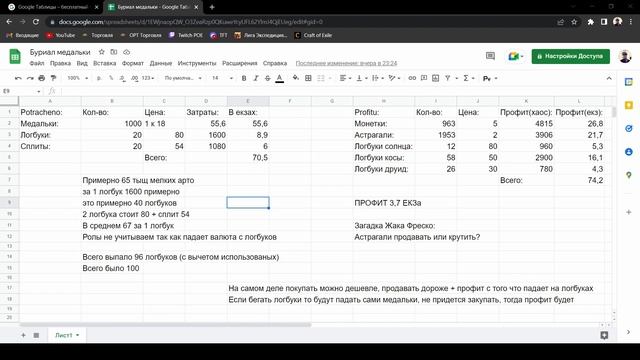
Task: Open Contacts in side panel
Action: pos(629,152)
